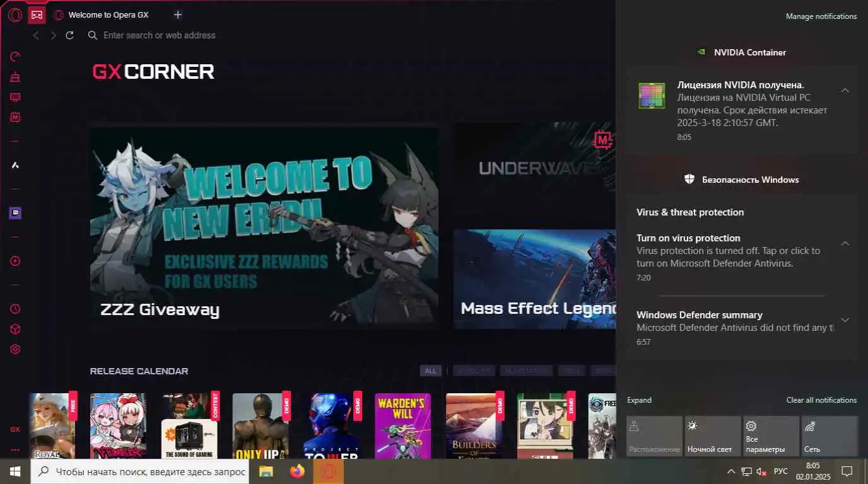This screenshot has height=484, width=868.
Task: Toggle the Сеть quick action tile
Action: click(x=830, y=436)
